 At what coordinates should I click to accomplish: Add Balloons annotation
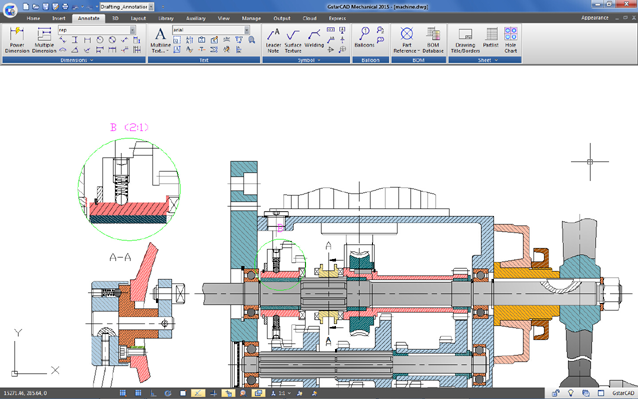point(364,37)
